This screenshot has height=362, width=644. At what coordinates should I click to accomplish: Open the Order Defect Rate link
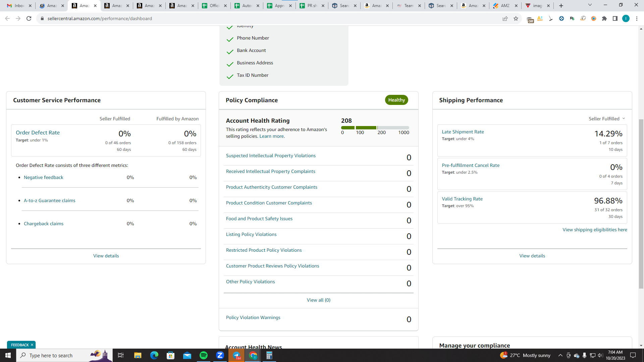[38, 133]
